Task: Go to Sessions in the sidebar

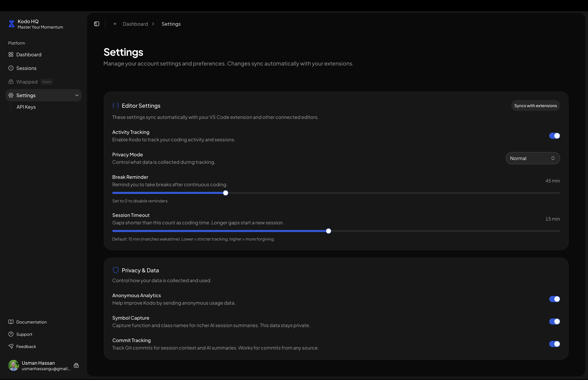Action: point(26,68)
